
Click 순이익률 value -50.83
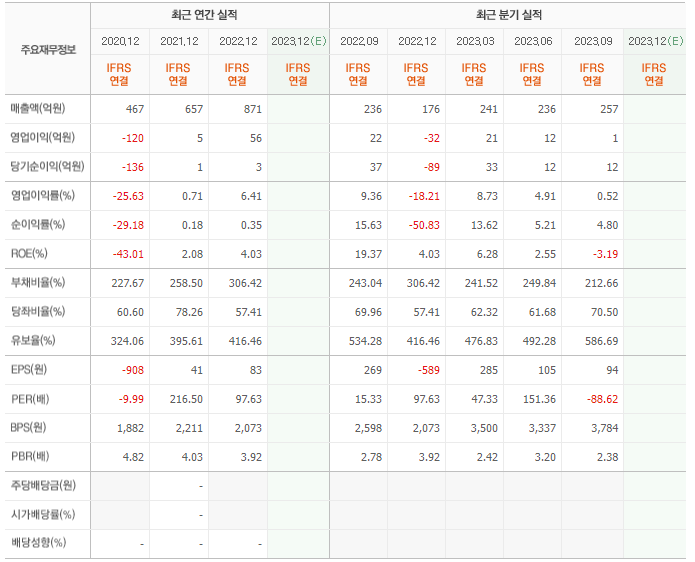424,225
